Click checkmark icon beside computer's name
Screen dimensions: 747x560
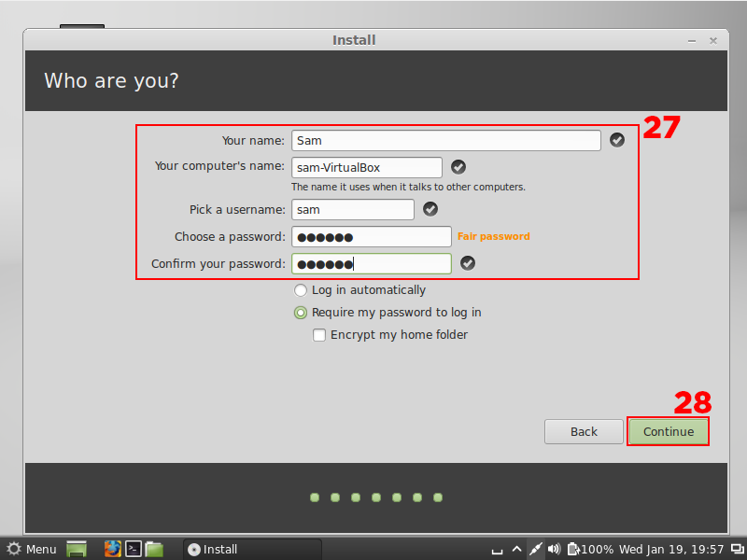458,167
